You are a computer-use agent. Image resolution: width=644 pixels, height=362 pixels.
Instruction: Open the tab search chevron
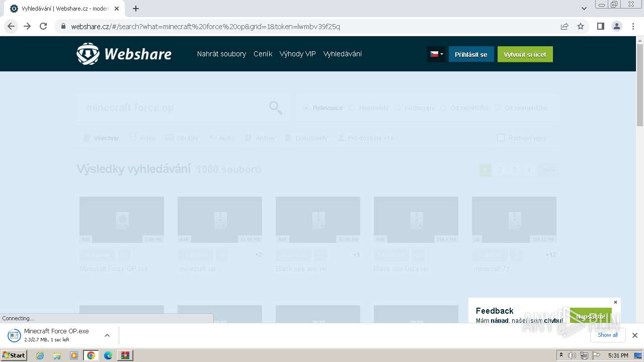tap(584, 9)
